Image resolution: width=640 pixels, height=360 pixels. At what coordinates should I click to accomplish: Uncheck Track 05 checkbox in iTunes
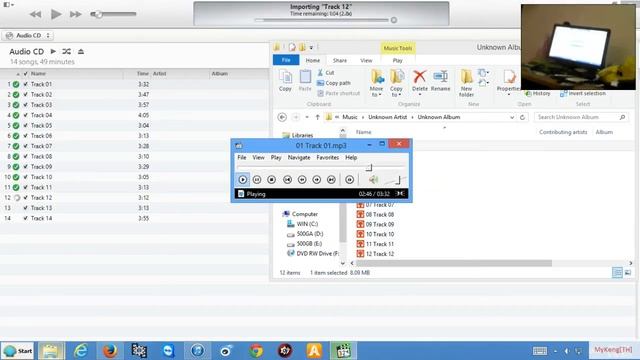tap(26, 126)
